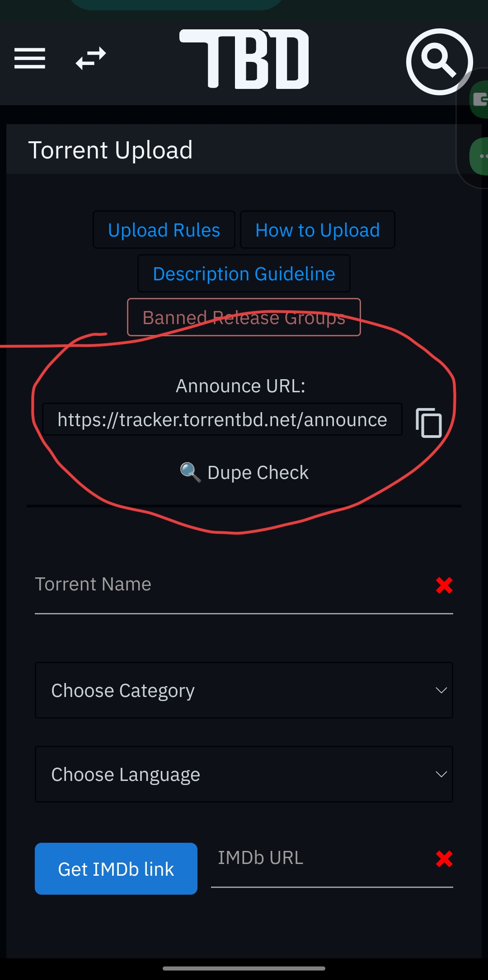Open the search magnifier icon
Screen dimensions: 488x980
[x=439, y=62]
